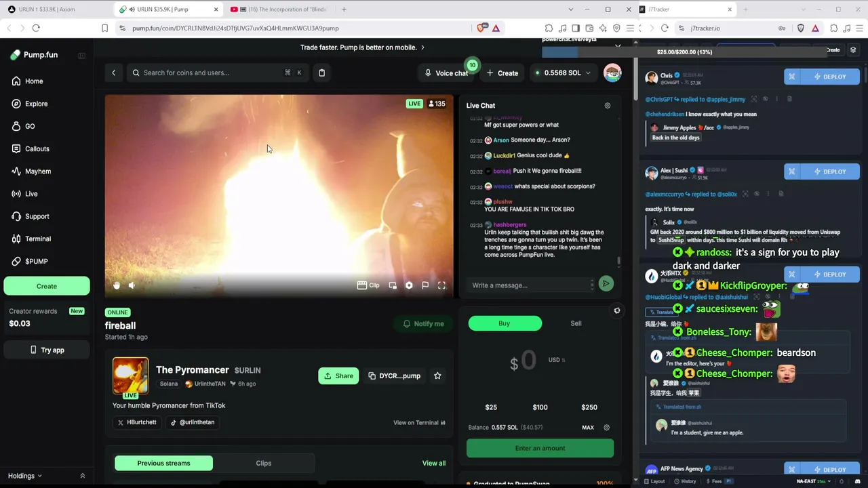Screen dimensions: 868x488
Task: Create a Clip from the stream
Action: click(x=368, y=285)
